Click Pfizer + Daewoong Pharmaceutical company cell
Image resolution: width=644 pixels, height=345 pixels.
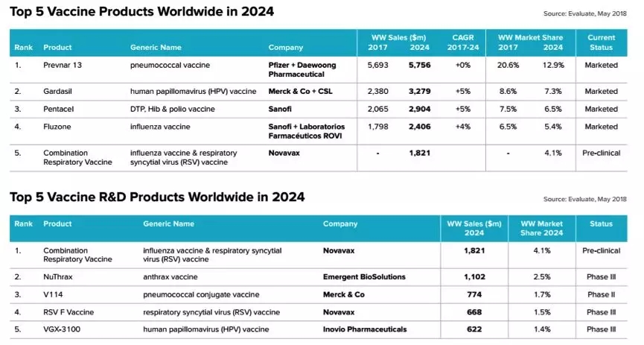tap(302, 70)
